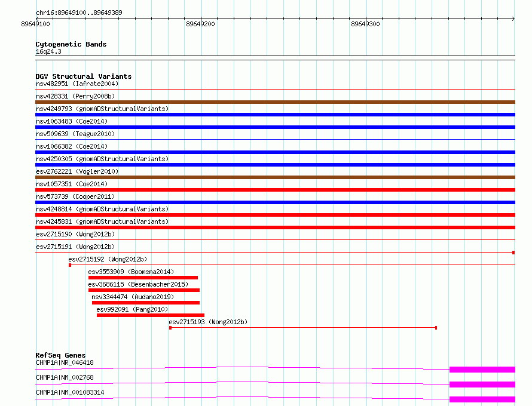Click the magenta exon of CHMP1A|NR_046418
Screen dimensions: 532x406
coord(482,370)
